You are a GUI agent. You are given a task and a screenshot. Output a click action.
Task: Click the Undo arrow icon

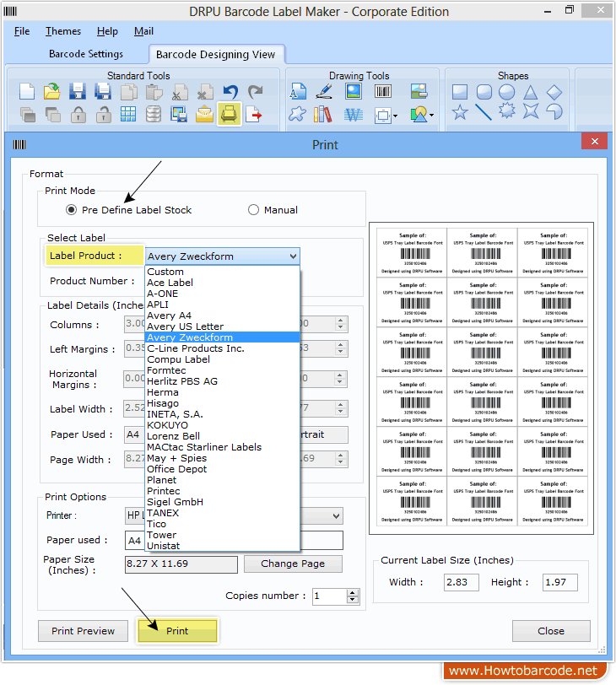pyautogui.click(x=230, y=92)
